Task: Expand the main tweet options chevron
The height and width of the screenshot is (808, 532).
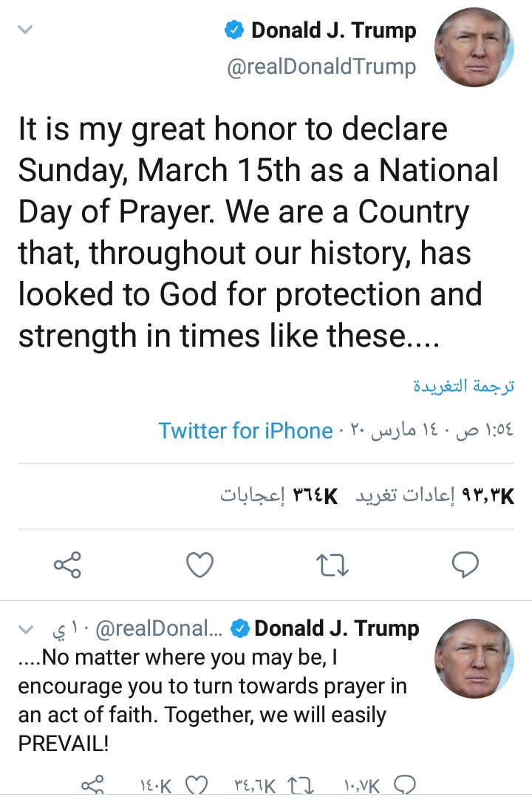Action: pos(25,30)
